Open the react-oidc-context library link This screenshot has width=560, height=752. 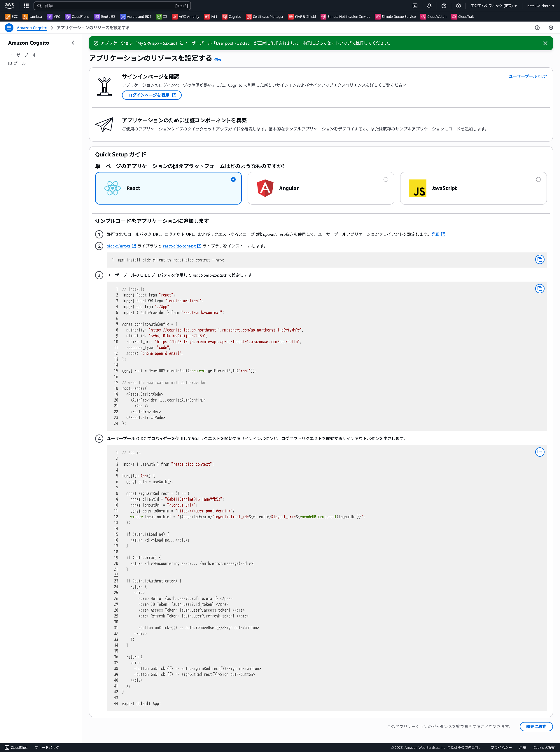(x=179, y=246)
